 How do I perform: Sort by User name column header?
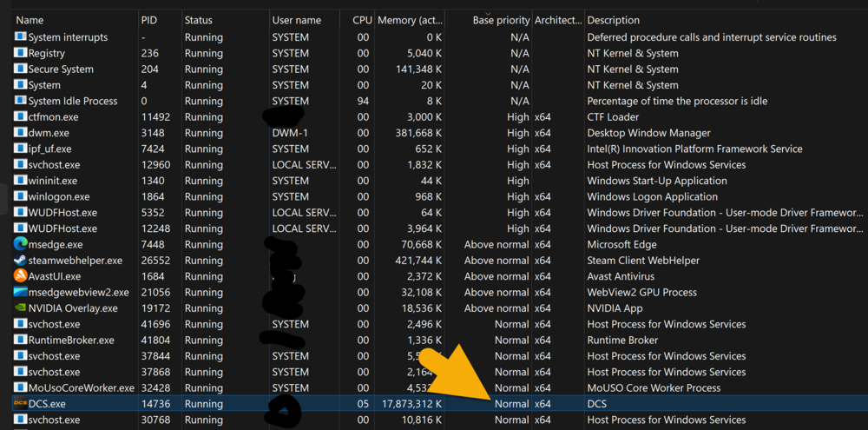(x=296, y=21)
